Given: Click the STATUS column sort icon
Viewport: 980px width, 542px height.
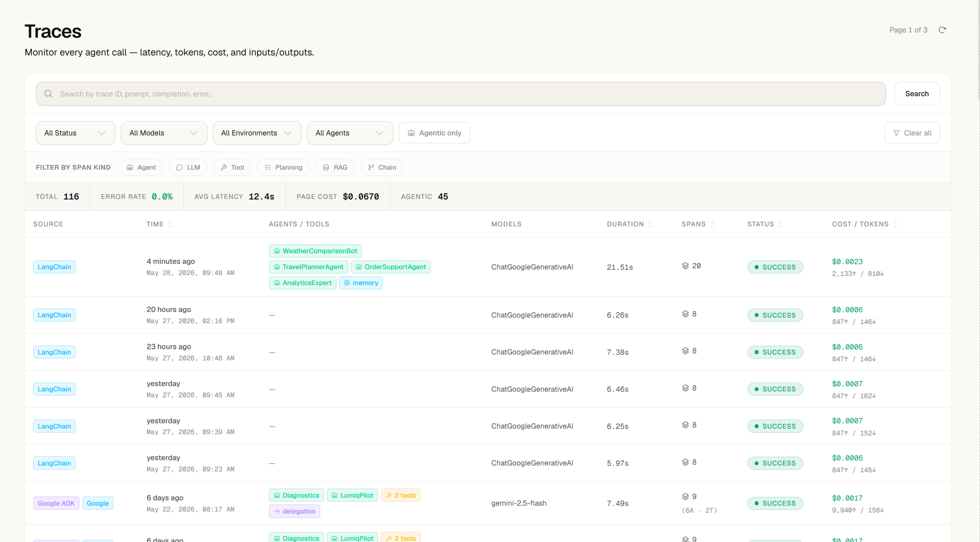Looking at the screenshot, I should coord(781,224).
